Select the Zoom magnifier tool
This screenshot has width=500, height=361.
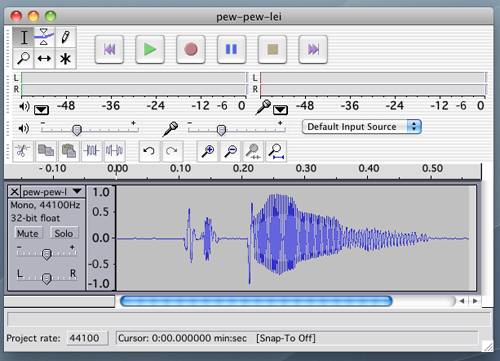pos(23,58)
